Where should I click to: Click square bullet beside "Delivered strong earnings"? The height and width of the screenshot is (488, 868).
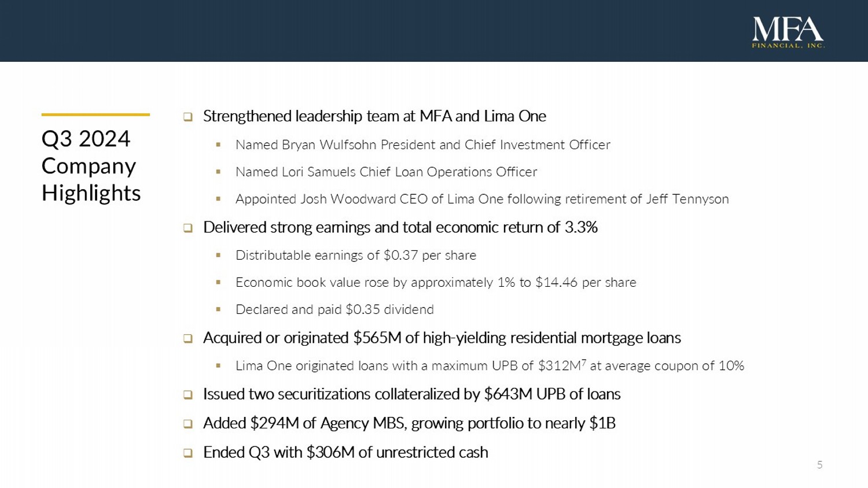point(188,228)
